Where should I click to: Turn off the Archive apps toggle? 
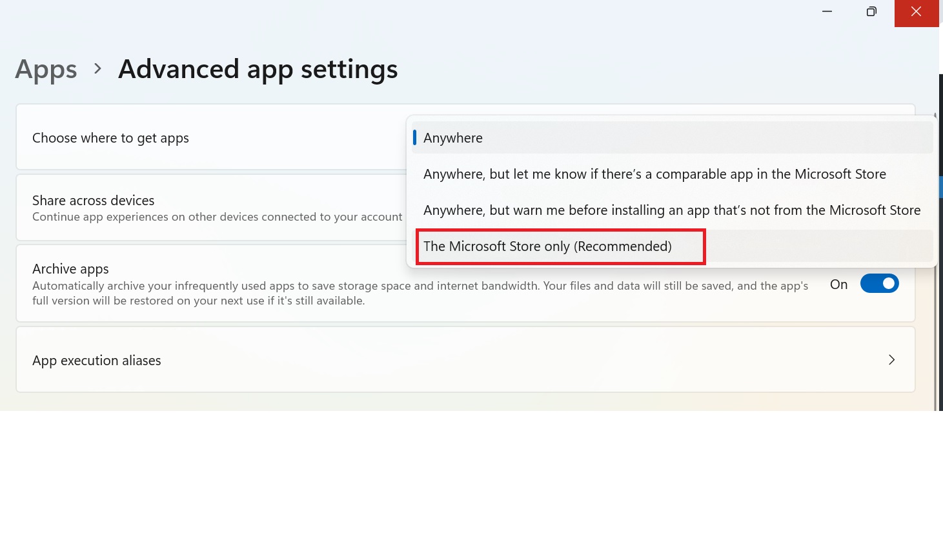(879, 284)
